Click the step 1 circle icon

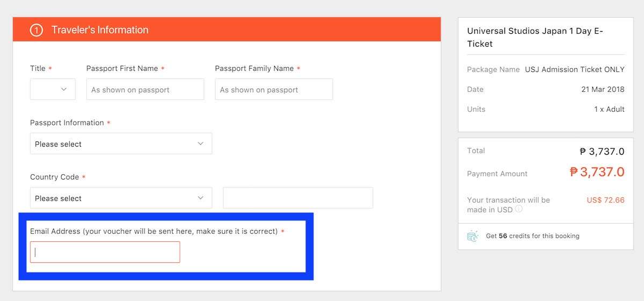point(36,30)
